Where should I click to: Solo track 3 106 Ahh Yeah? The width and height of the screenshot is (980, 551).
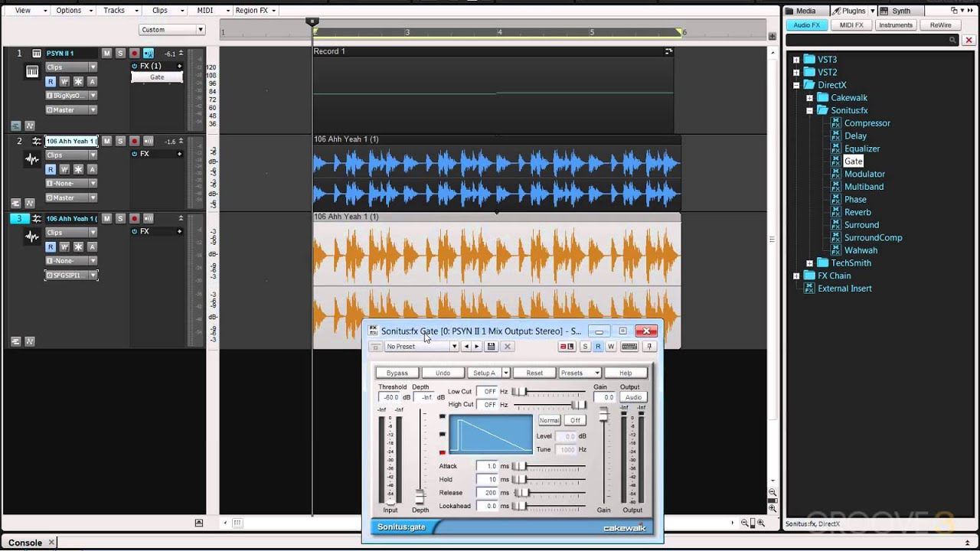click(120, 219)
